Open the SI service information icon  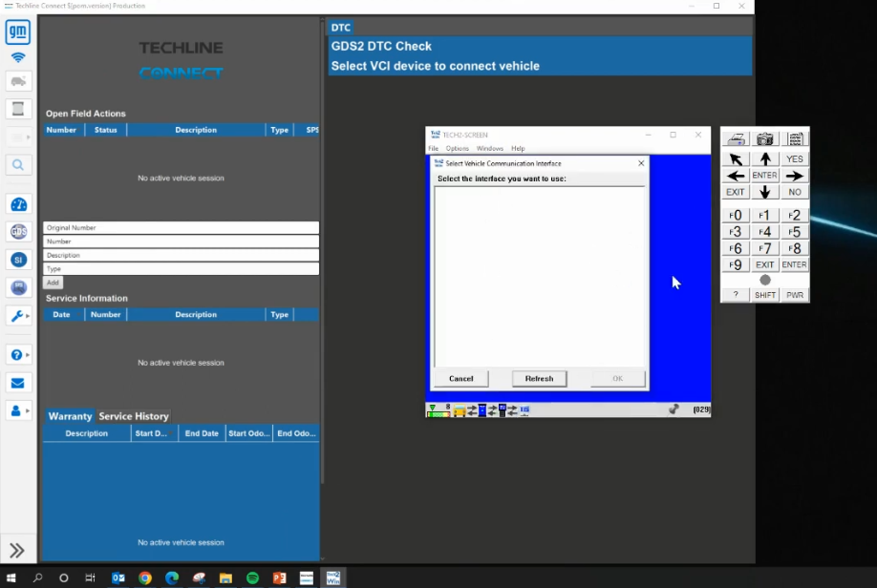pyautogui.click(x=18, y=260)
